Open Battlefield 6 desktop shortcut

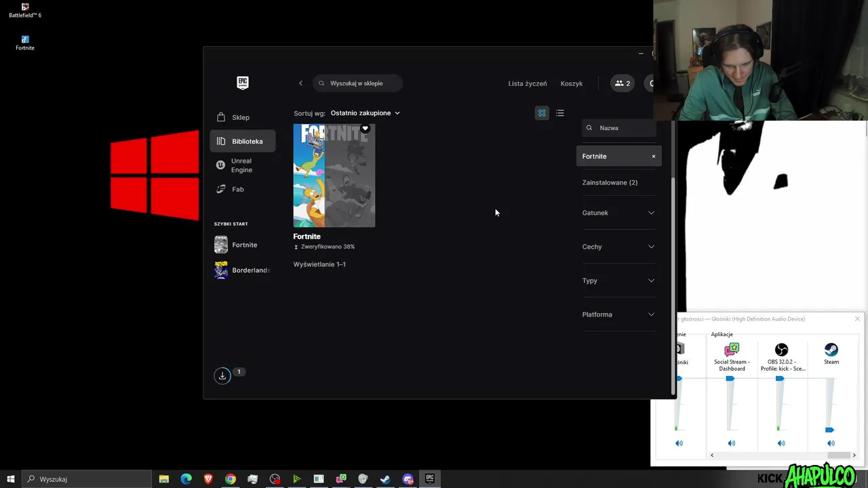(25, 10)
